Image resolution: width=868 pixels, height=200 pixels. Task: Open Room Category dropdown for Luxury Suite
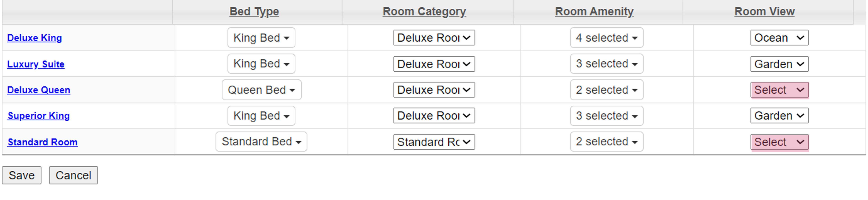click(x=434, y=64)
